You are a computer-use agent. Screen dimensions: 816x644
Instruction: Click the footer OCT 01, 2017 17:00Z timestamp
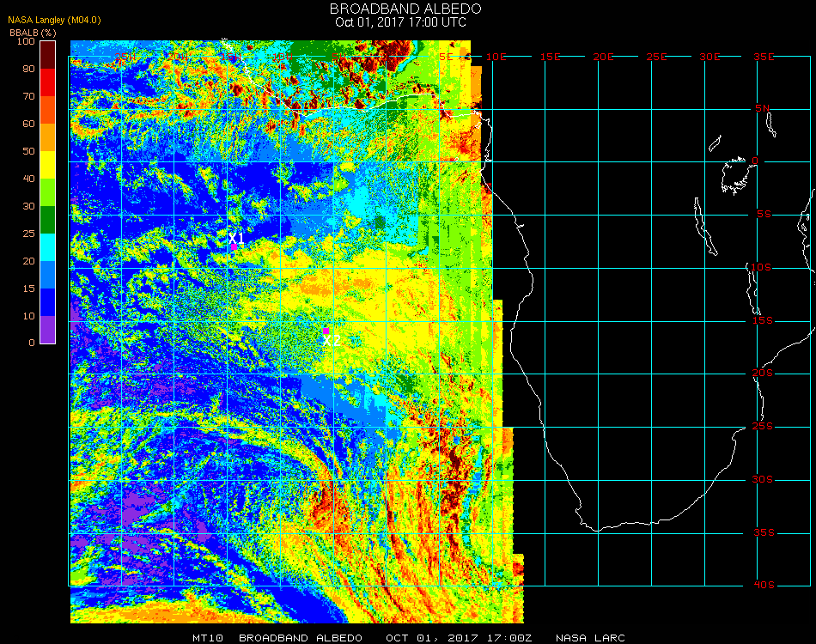[x=459, y=638]
